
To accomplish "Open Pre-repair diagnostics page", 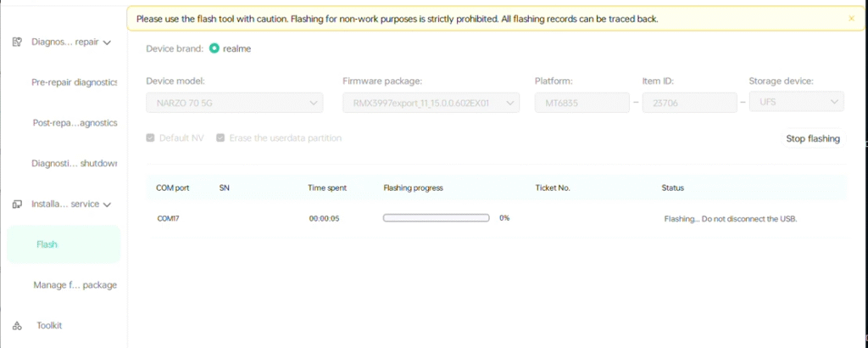I will (x=75, y=82).
